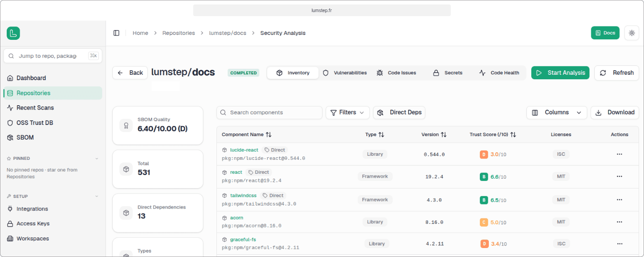Open actions menu for tailwindcss row
644x257 pixels.
619,200
